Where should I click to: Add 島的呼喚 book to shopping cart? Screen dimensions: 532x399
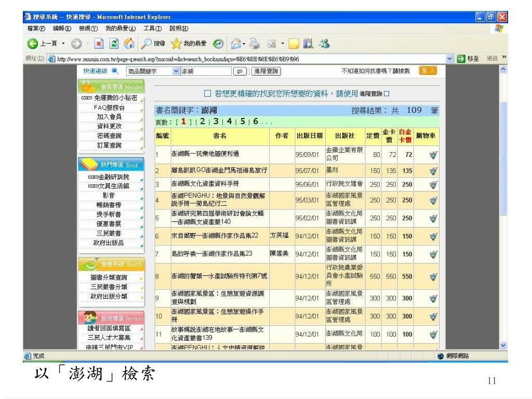433,255
